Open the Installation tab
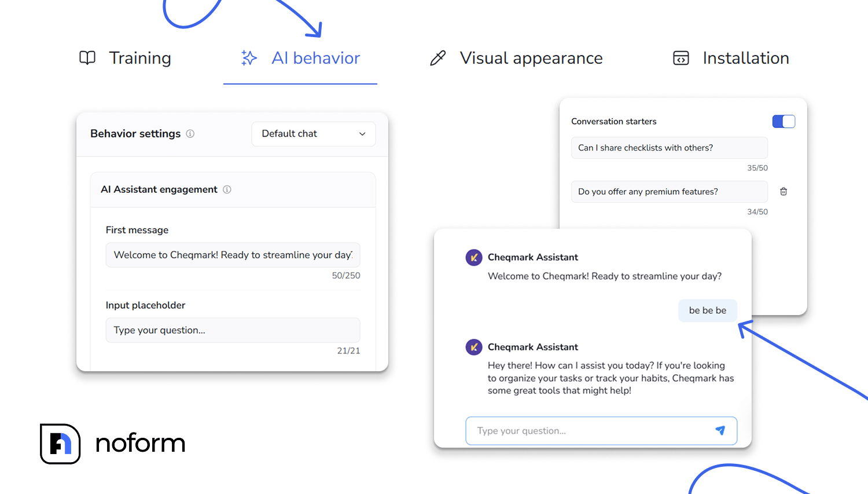This screenshot has height=494, width=868. coord(745,57)
